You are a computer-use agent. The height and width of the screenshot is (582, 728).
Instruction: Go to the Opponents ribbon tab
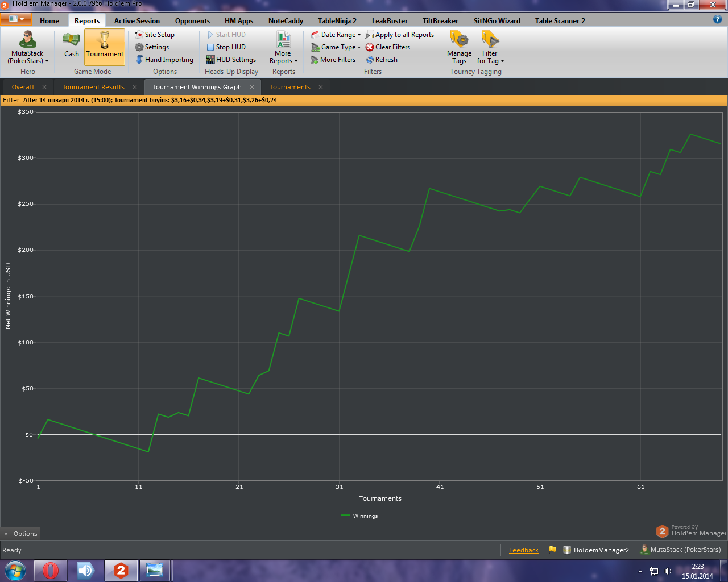pyautogui.click(x=192, y=21)
